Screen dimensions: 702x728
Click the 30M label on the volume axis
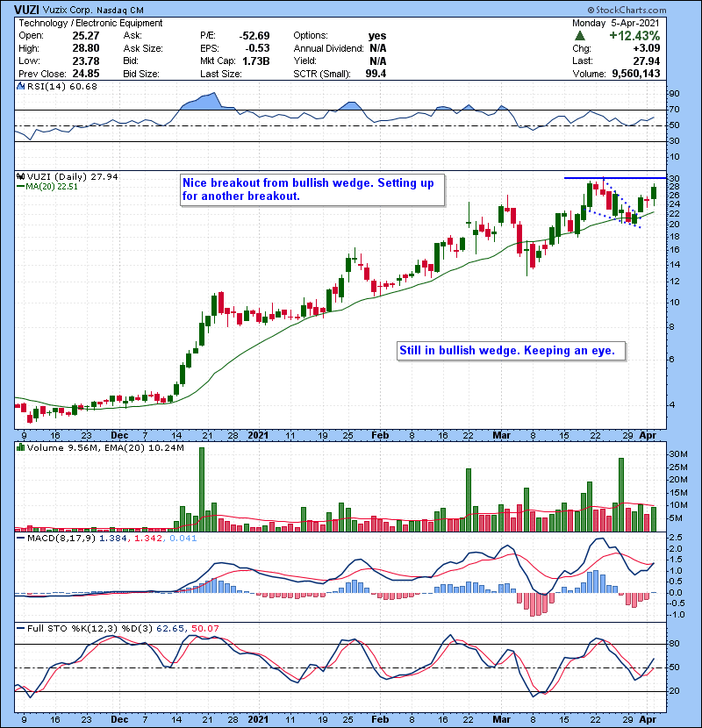click(677, 454)
